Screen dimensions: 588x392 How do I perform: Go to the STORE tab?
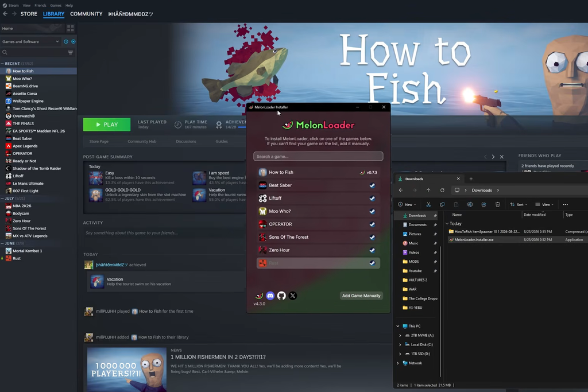[29, 14]
